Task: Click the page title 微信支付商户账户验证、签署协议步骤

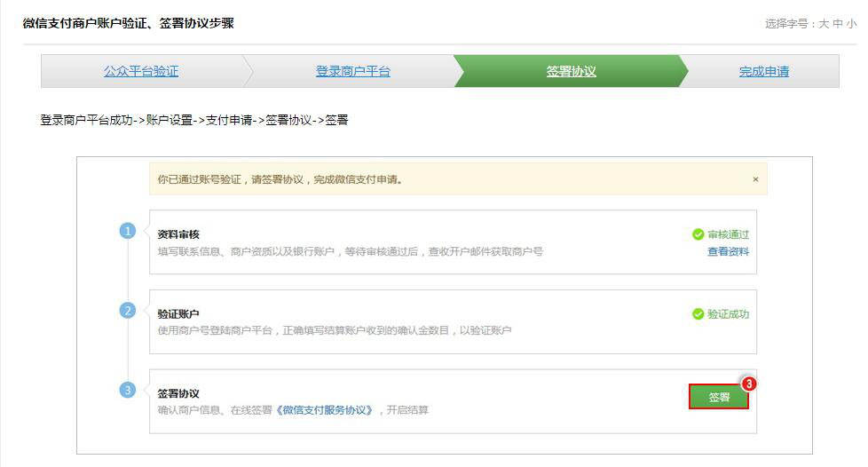Action: pos(129,23)
